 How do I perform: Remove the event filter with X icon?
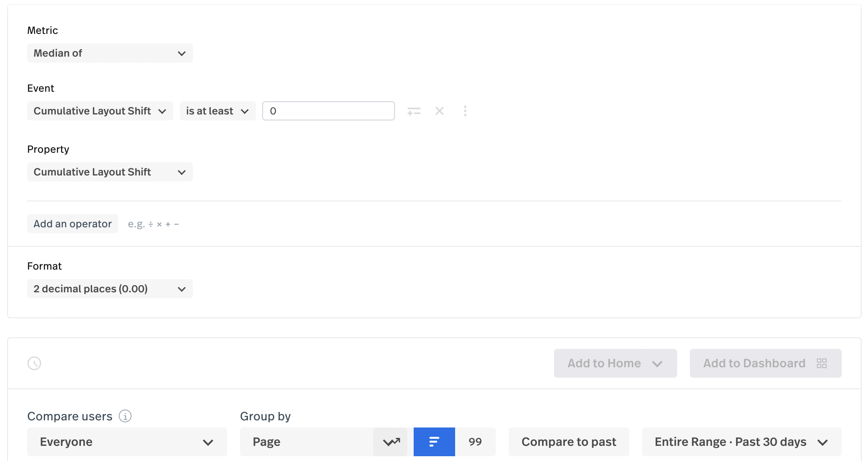(x=440, y=111)
